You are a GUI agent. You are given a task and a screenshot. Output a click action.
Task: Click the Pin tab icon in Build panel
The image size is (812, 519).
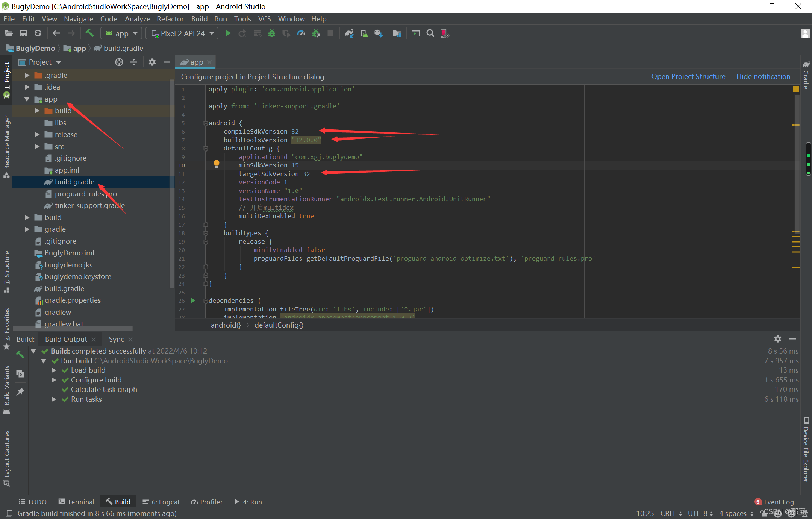point(20,392)
